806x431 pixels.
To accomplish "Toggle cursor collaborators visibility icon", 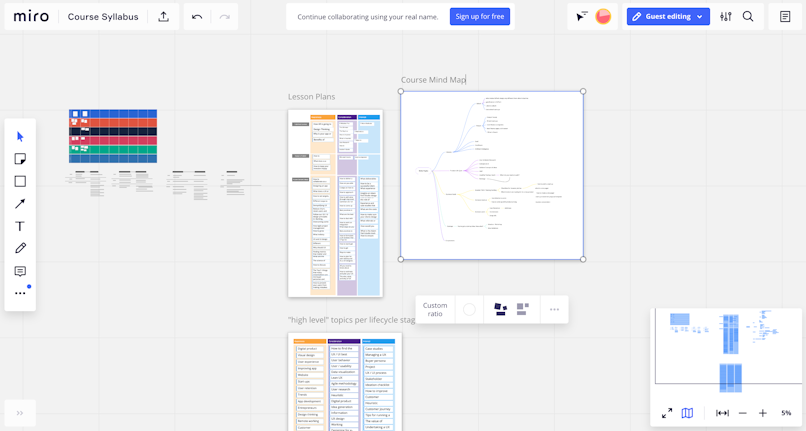I will [x=581, y=16].
